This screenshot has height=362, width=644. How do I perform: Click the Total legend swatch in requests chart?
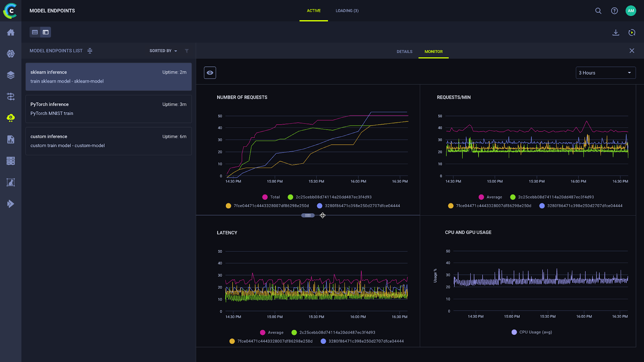[265, 197]
